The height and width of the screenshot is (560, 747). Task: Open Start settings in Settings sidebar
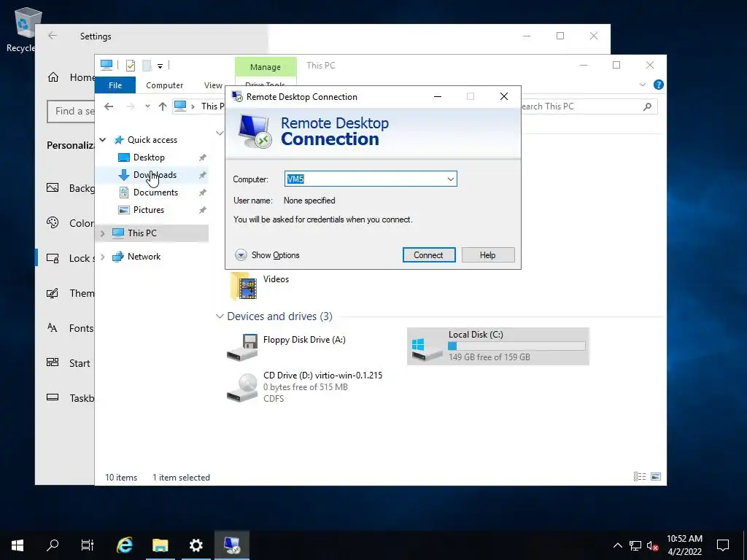click(68, 363)
